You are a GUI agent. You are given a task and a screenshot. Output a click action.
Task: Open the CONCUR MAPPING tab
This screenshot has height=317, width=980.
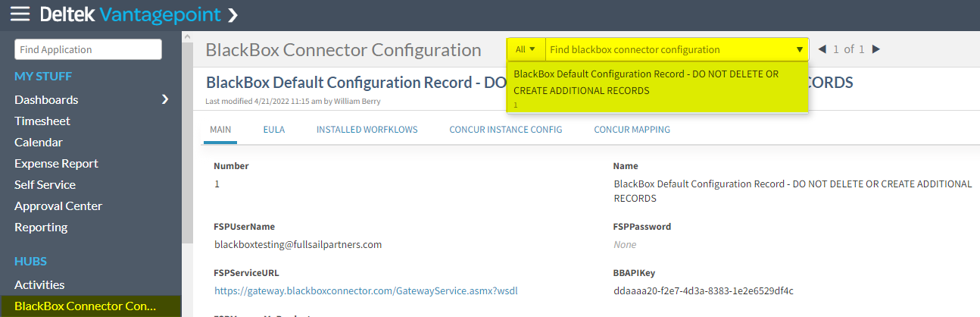[632, 130]
